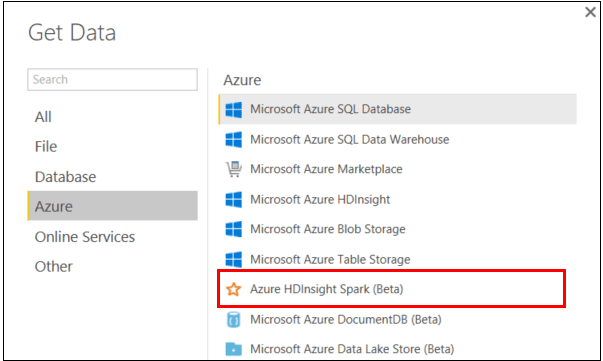Show All data source categories

[x=43, y=117]
